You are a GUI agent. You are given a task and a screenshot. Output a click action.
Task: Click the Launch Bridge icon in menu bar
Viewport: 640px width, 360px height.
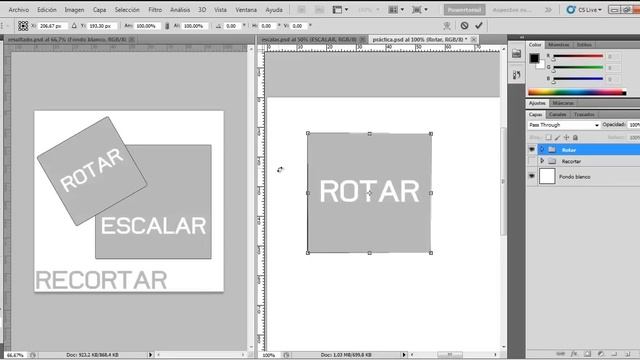click(x=301, y=10)
